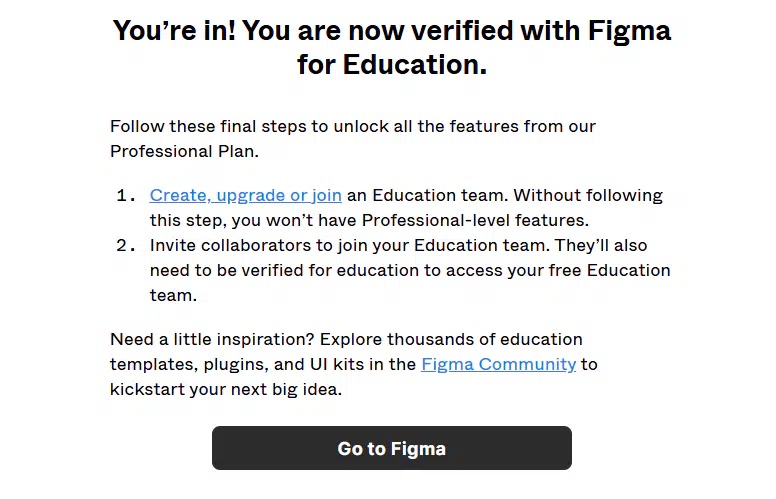Select the list number "2." marker
The width and height of the screenshot is (776, 499).
coord(126,246)
